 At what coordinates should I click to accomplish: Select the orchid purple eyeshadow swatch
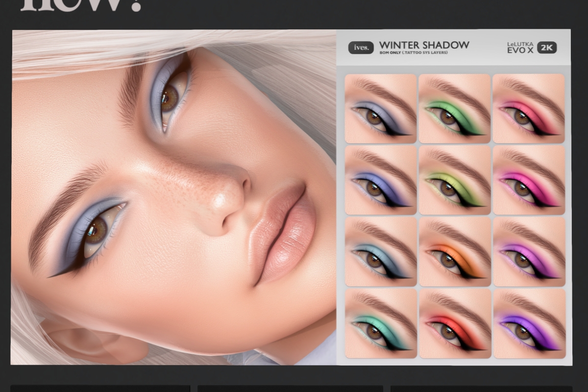(x=528, y=251)
